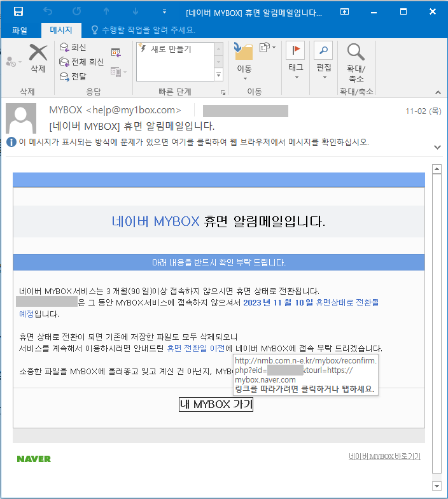Open the more respond actions dropdown

point(118,72)
